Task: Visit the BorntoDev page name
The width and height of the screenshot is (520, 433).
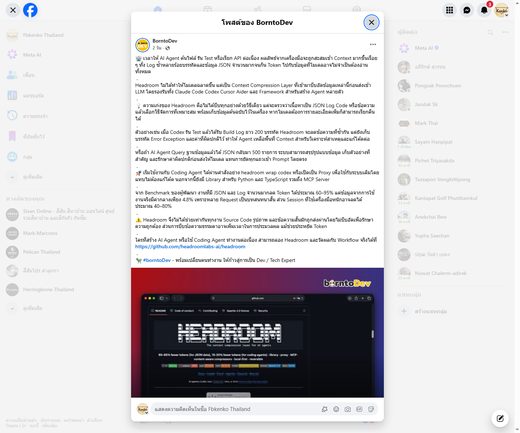Action: pyautogui.click(x=165, y=41)
